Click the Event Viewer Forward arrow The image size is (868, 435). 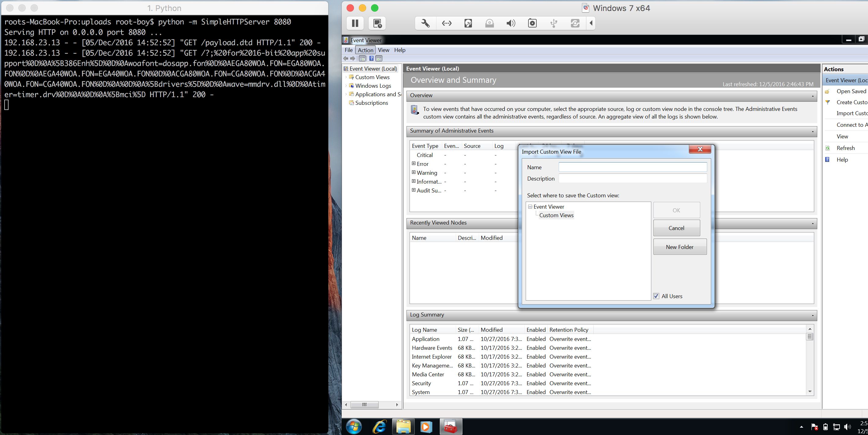[353, 59]
